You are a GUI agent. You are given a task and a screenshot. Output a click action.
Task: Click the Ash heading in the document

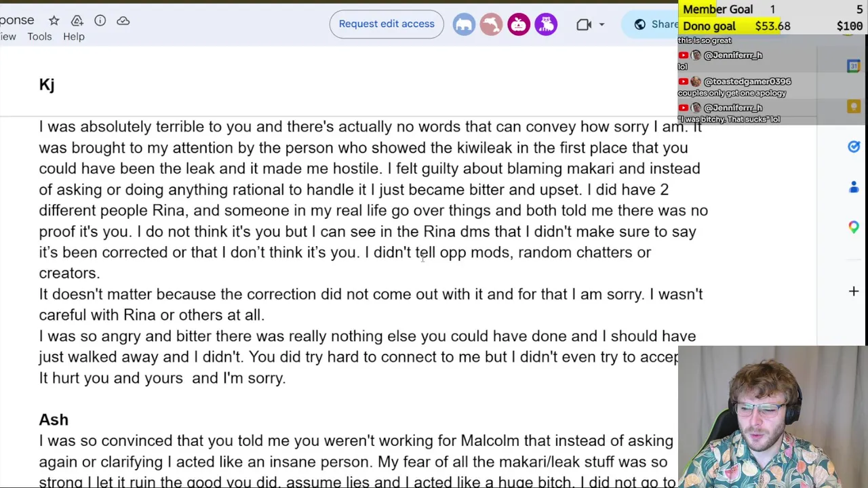[x=54, y=420]
